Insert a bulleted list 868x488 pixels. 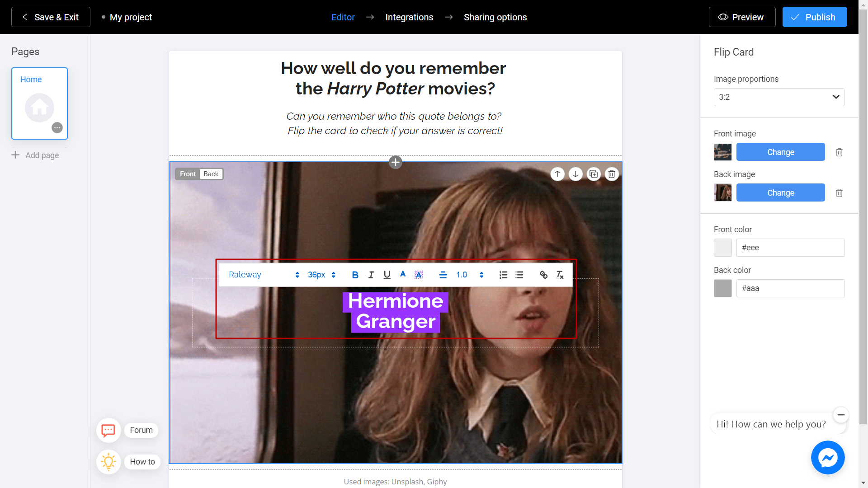[x=519, y=275]
